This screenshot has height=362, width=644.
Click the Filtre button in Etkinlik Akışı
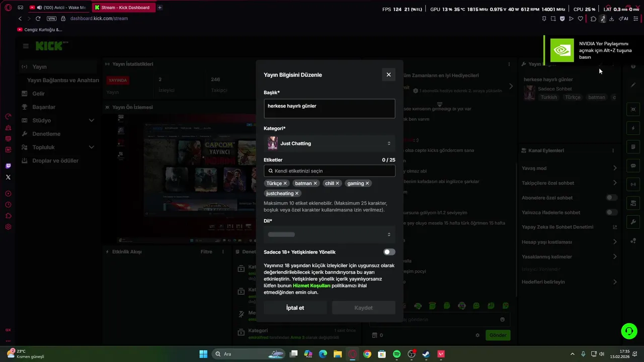click(x=206, y=252)
